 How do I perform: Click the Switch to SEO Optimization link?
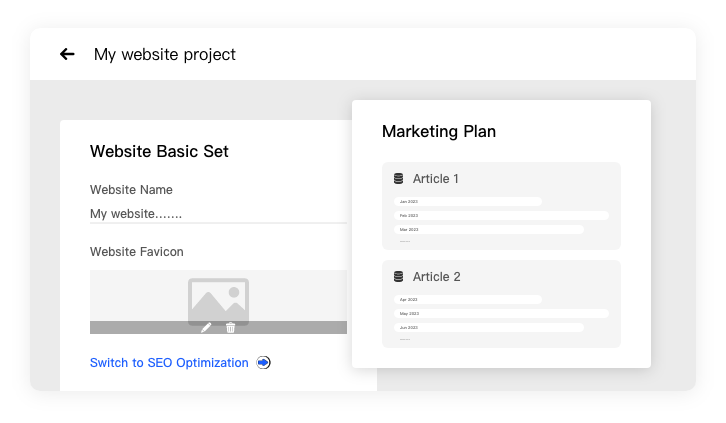click(169, 363)
